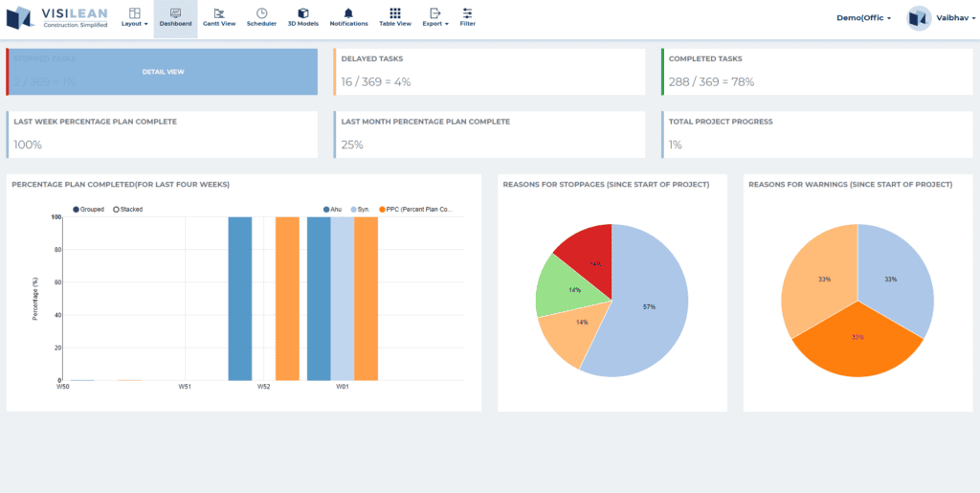Click the Filter sliders icon

(467, 13)
